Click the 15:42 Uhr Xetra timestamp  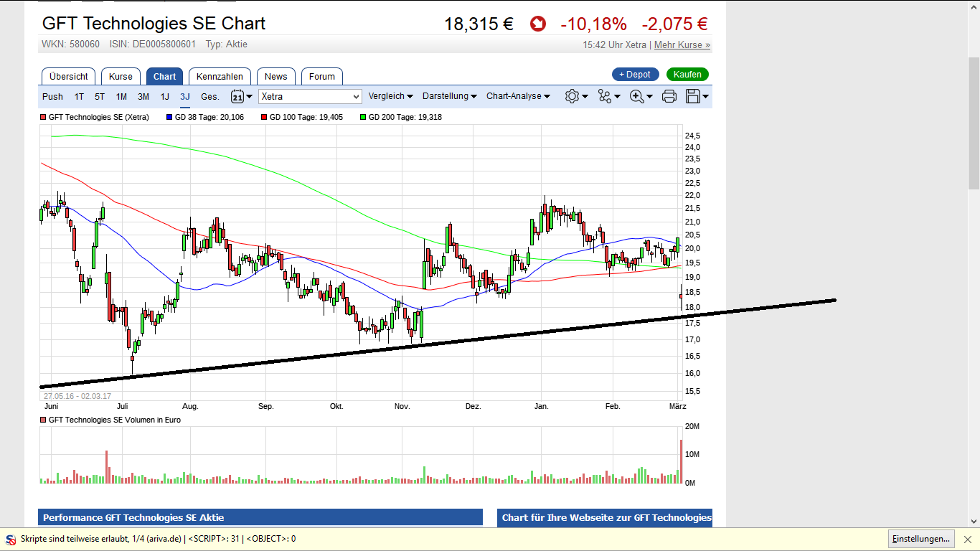tap(615, 45)
